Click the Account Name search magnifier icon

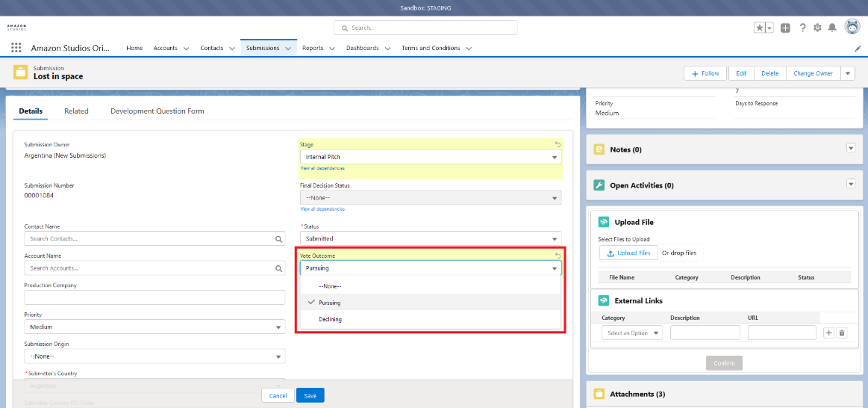pyautogui.click(x=278, y=268)
